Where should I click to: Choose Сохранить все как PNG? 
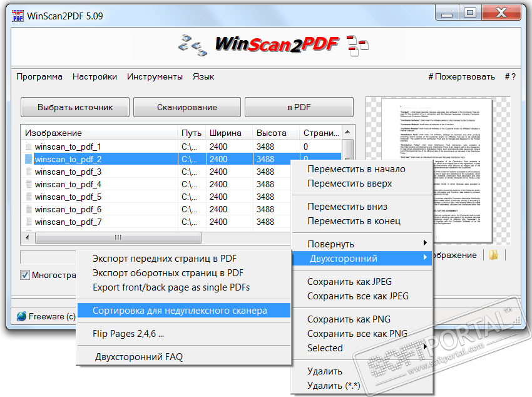362,334
